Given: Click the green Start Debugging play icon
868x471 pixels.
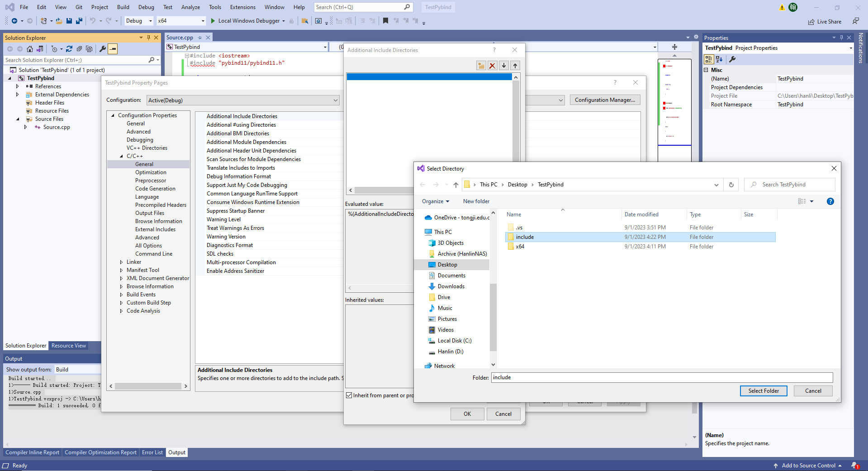Looking at the screenshot, I should (213, 21).
